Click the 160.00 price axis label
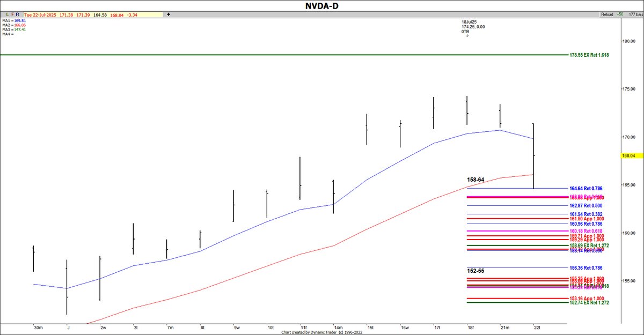 [x=628, y=233]
